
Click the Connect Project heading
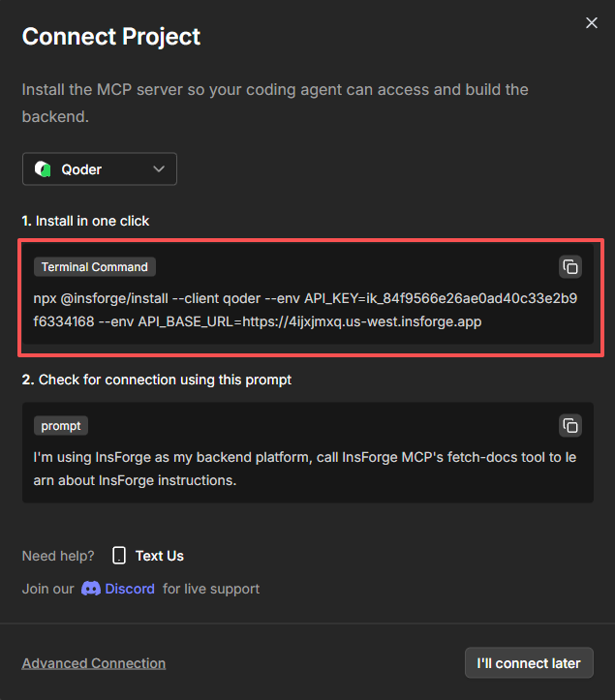(x=111, y=37)
